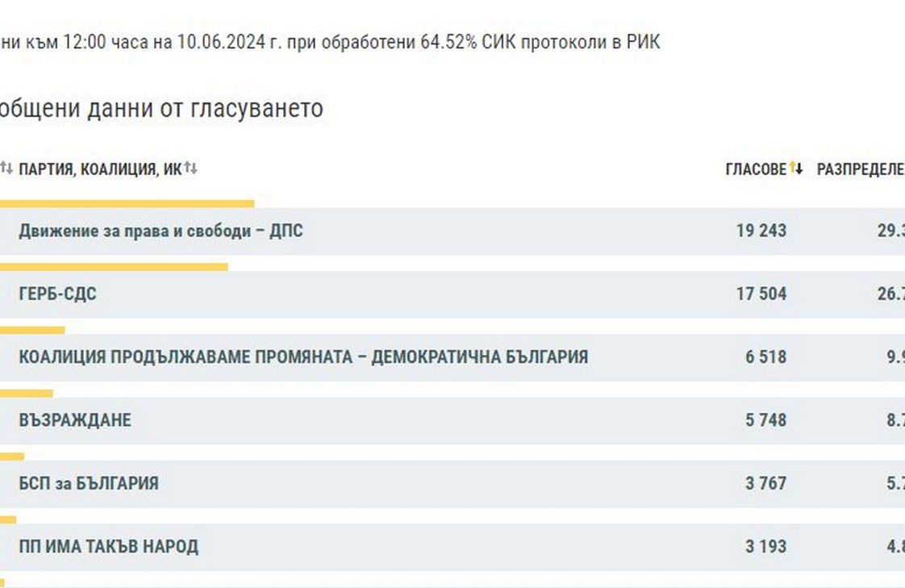Click the 3 767 votes value

[765, 483]
